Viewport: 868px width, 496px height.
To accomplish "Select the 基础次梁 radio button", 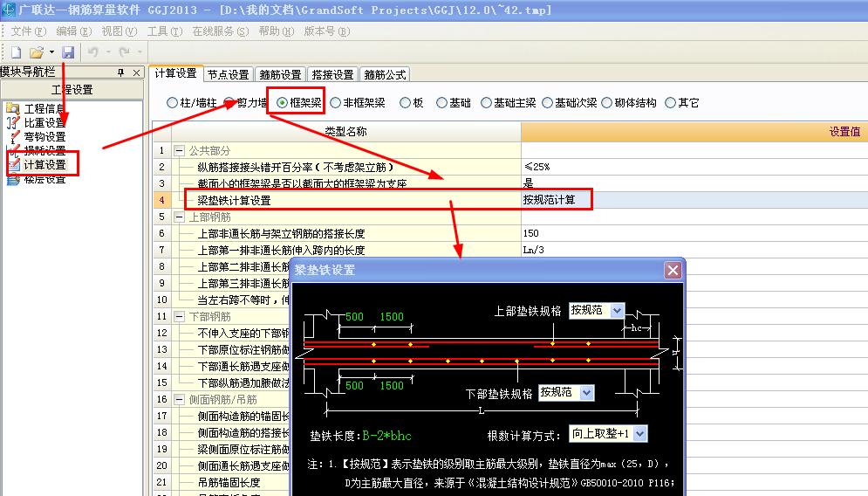I will point(548,102).
